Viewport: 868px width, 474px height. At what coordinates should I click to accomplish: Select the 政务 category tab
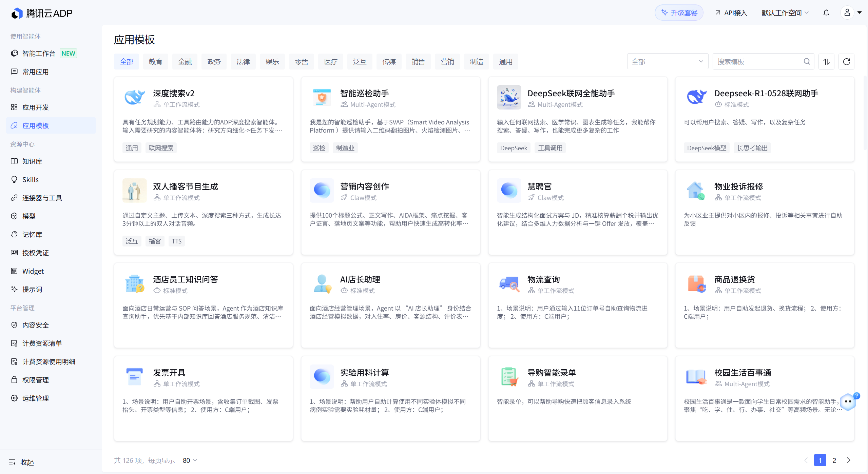point(214,61)
